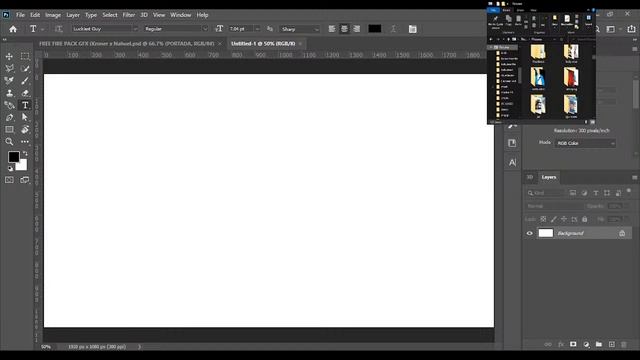This screenshot has height=360, width=640.
Task: Open the Type tool preset picker arrow
Action: (x=42, y=29)
